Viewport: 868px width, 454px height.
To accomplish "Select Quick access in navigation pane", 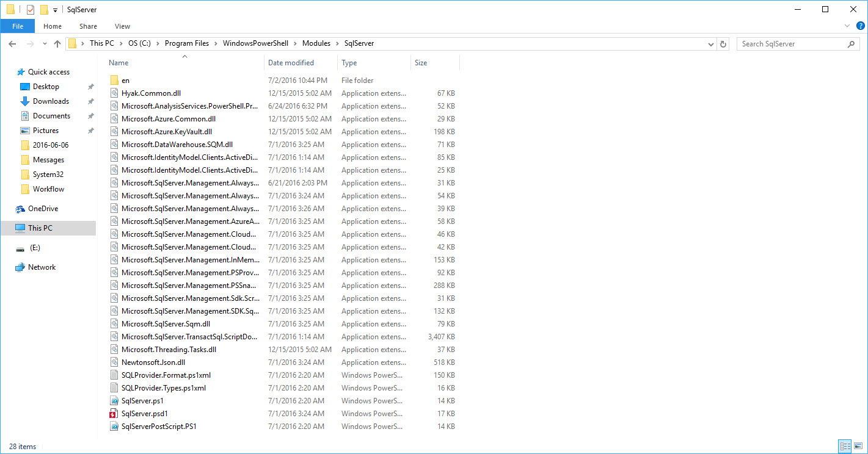I will (x=49, y=72).
